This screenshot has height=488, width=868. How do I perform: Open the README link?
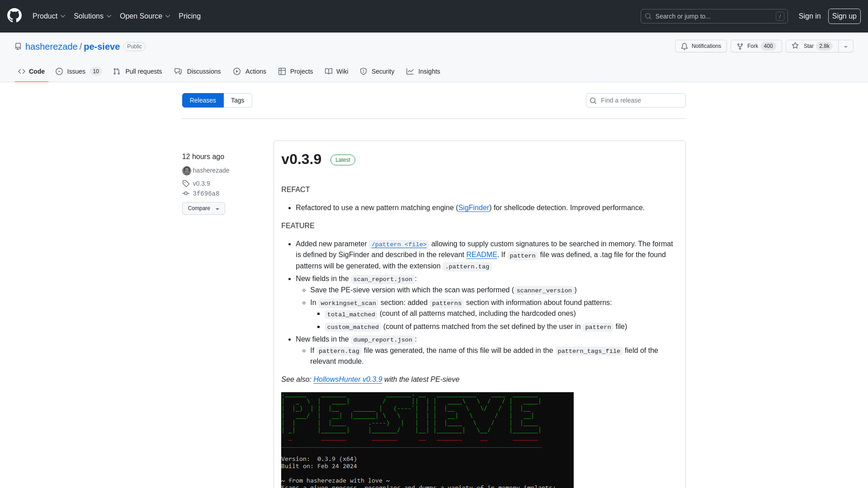[x=481, y=255]
